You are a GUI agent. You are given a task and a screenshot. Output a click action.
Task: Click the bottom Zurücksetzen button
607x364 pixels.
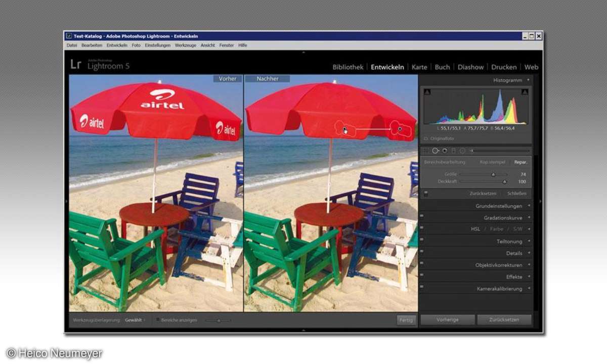(x=504, y=320)
